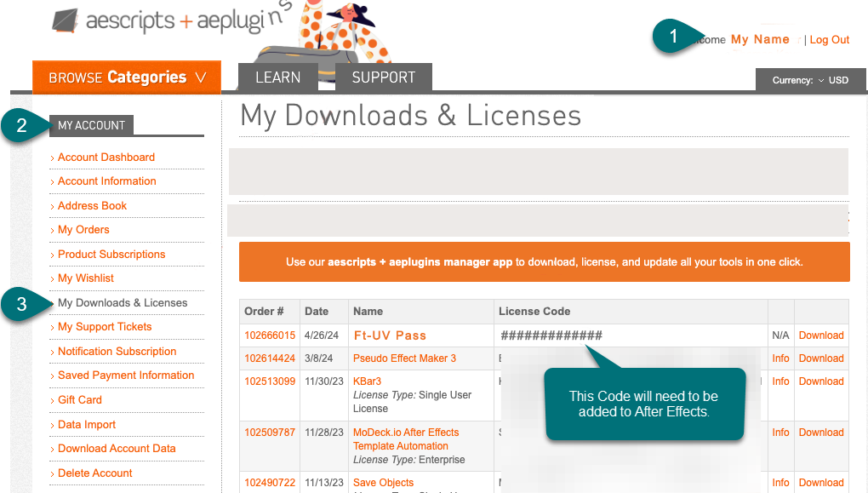Open Account Information page
Image resolution: width=868 pixels, height=493 pixels.
point(107,181)
